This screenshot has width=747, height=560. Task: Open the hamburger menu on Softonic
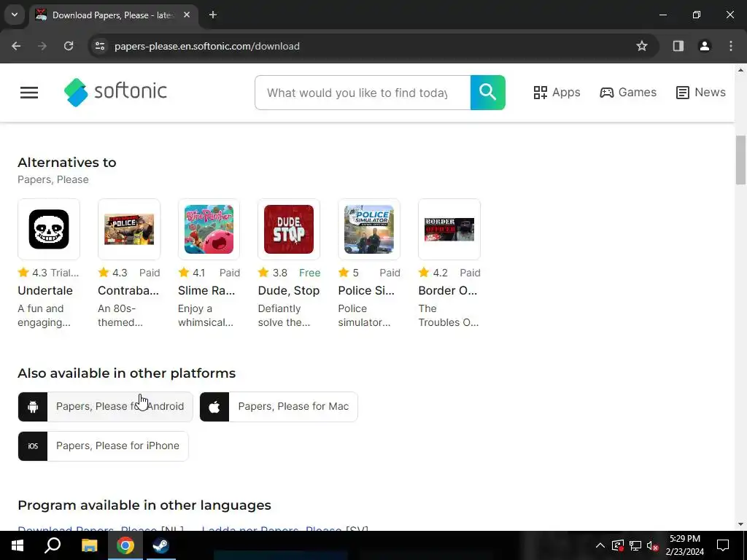(x=29, y=93)
